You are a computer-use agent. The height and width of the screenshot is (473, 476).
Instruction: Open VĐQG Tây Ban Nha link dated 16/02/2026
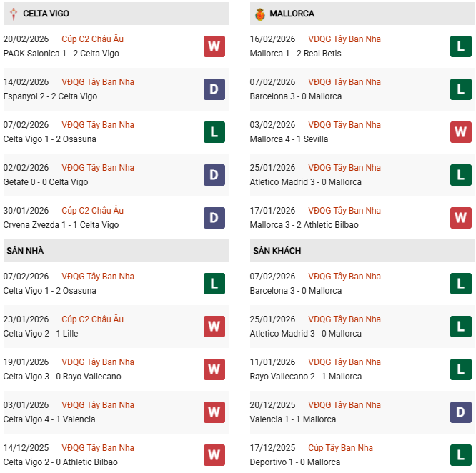point(344,39)
